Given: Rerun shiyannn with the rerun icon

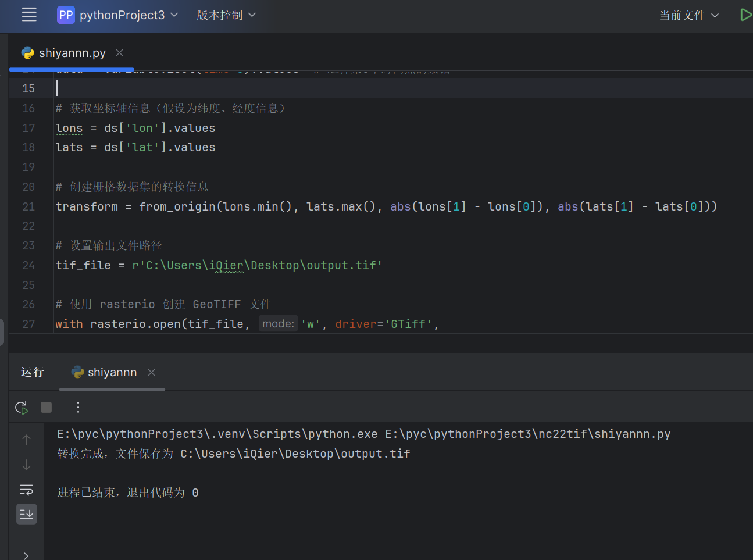Looking at the screenshot, I should 22,408.
